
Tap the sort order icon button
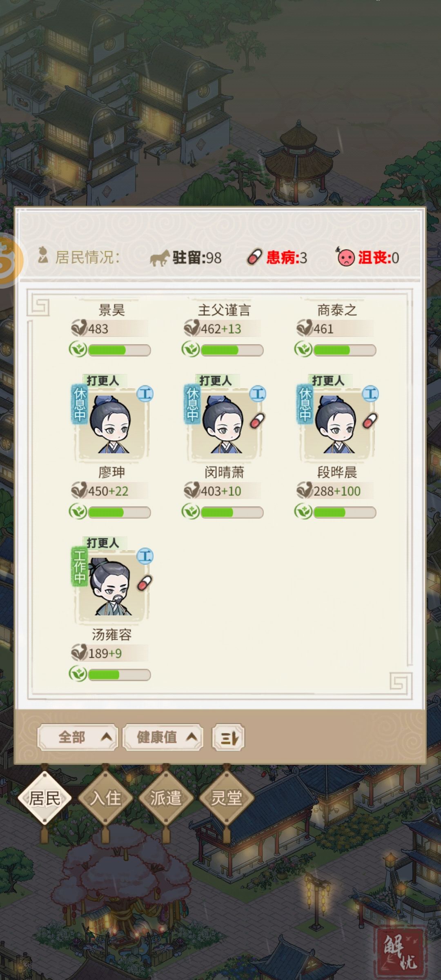[228, 737]
